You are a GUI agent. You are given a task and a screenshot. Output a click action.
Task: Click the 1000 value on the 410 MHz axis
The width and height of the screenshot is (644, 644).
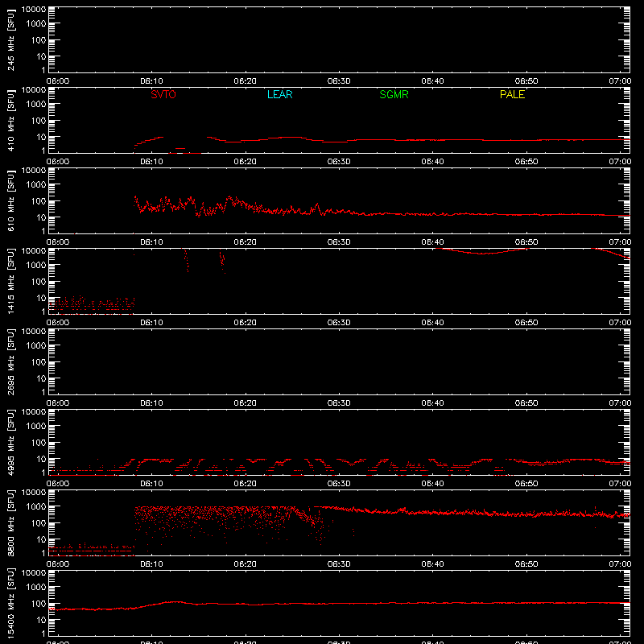36,105
